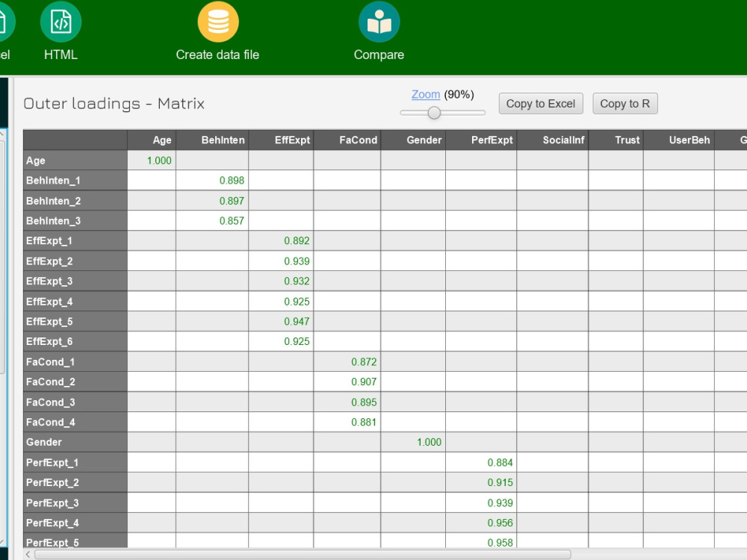The width and height of the screenshot is (747, 560).
Task: Click the Copy to Excel button
Action: 540,103
